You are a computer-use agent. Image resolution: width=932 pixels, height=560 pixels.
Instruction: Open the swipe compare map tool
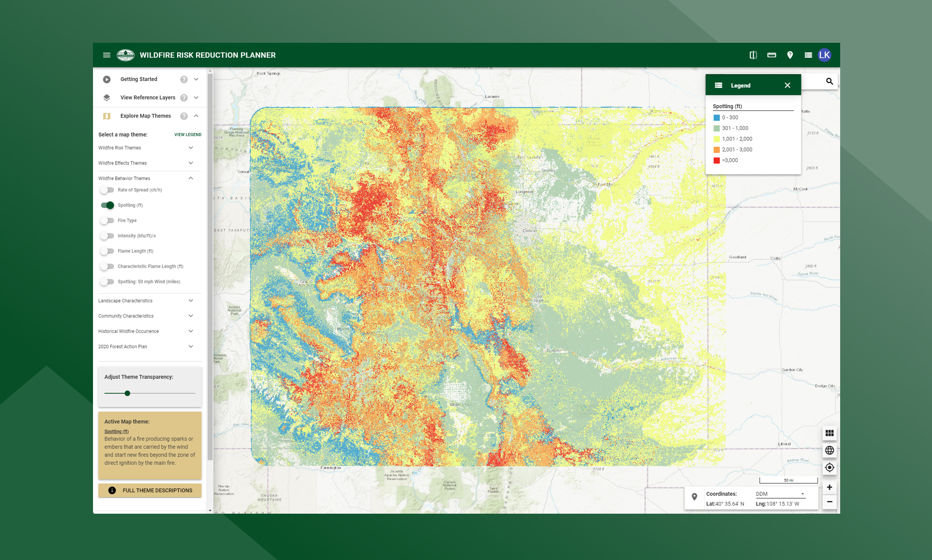point(753,55)
